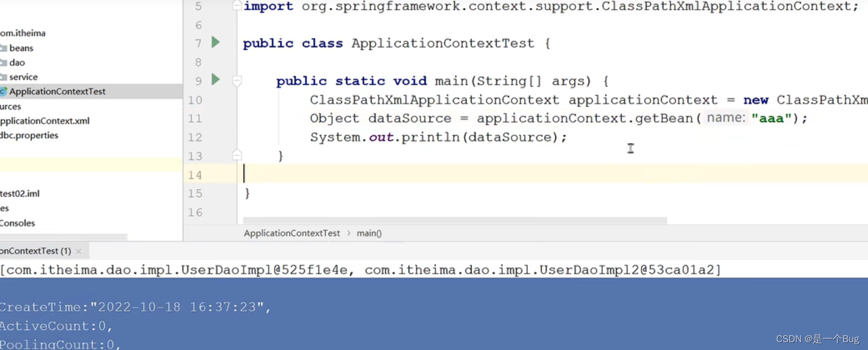Open the dao package folder
Viewport: 868px width, 350px height.
pyautogui.click(x=17, y=62)
